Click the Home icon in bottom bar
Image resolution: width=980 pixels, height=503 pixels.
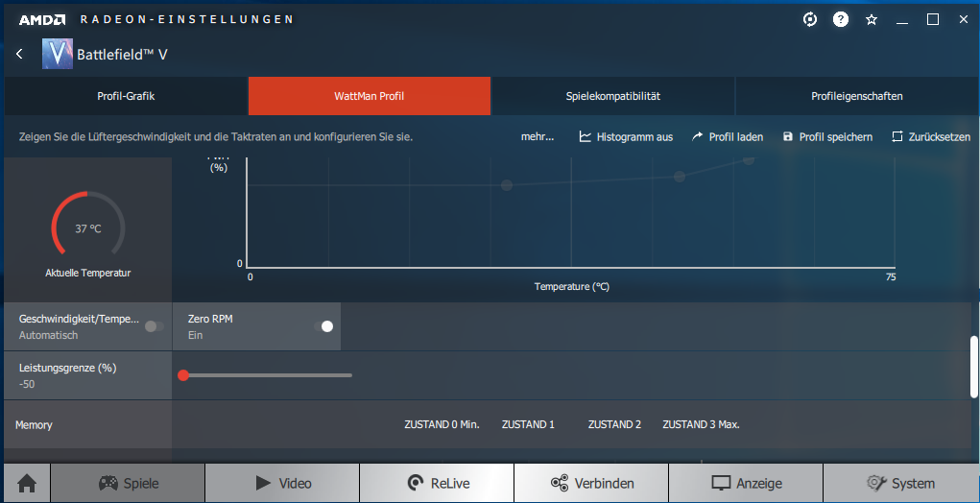pos(27,483)
